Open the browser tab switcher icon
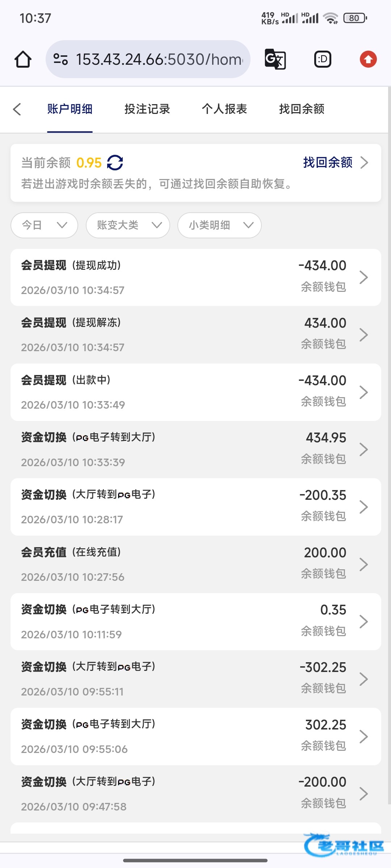 (x=322, y=59)
